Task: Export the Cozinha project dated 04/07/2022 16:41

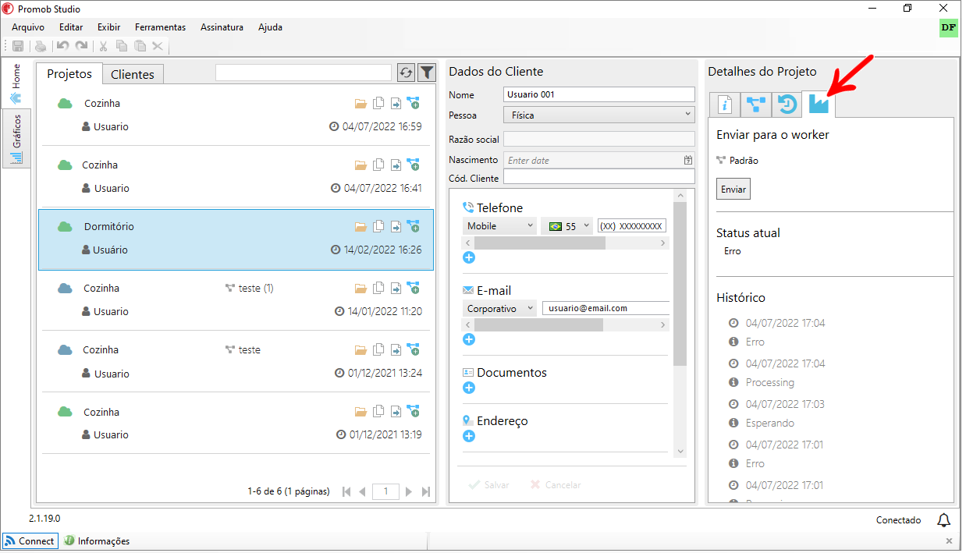Action: coord(396,165)
